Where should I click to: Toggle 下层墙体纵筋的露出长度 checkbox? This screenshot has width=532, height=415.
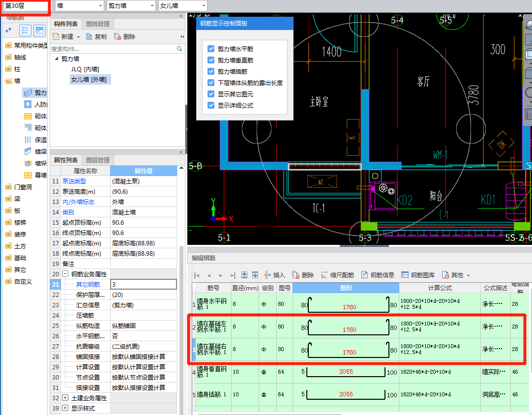211,83
